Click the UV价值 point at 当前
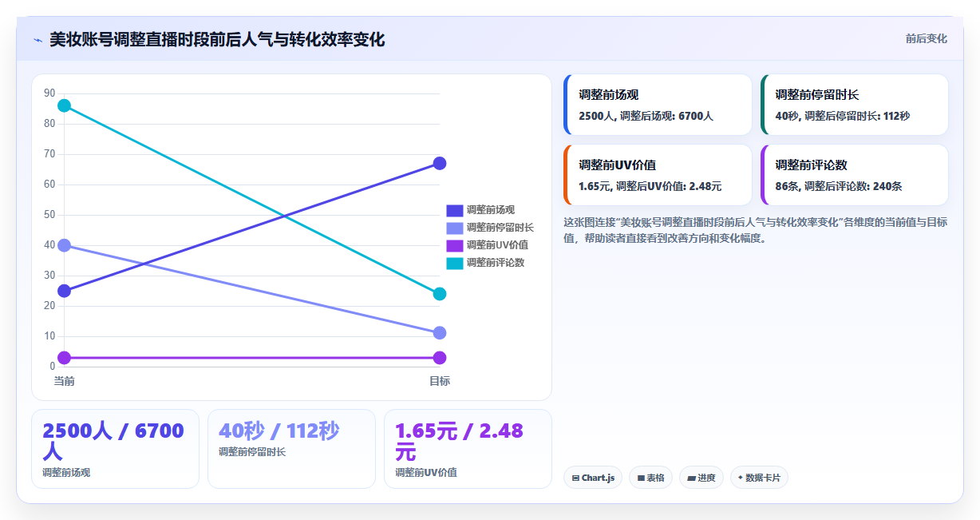 [64, 358]
